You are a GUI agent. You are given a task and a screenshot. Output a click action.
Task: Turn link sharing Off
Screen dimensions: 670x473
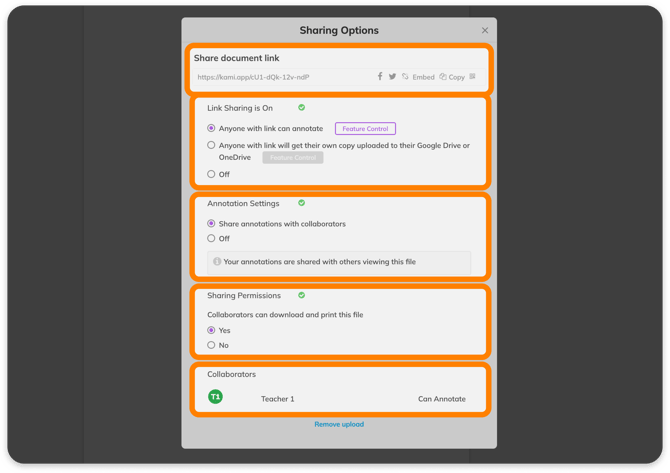coord(211,174)
